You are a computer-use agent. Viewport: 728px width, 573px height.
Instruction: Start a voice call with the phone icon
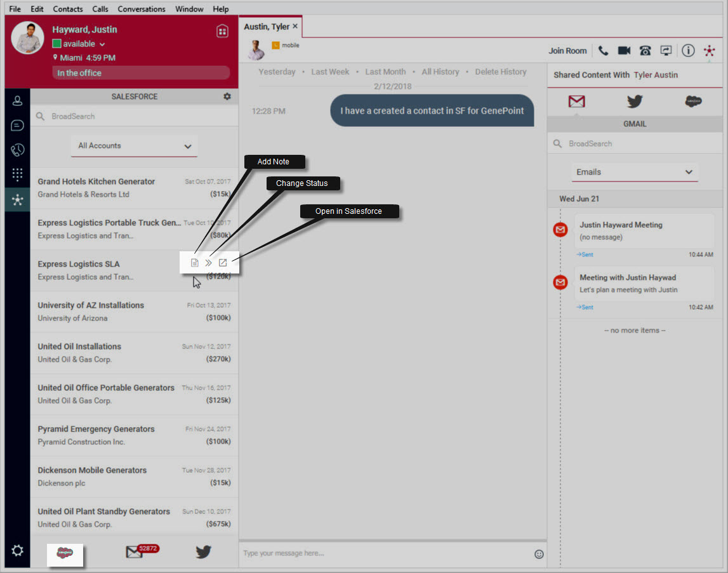tap(603, 51)
